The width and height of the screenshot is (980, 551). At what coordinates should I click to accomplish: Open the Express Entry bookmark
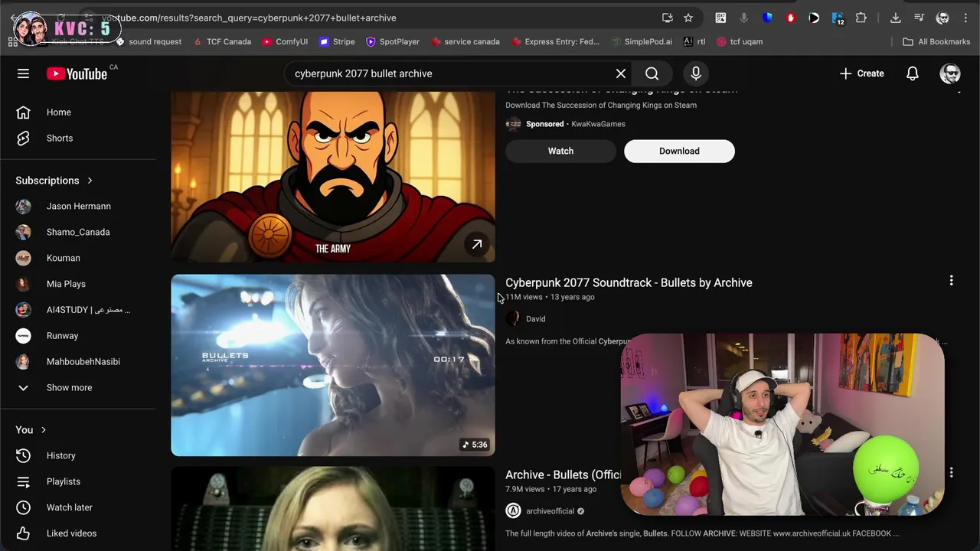click(x=555, y=42)
